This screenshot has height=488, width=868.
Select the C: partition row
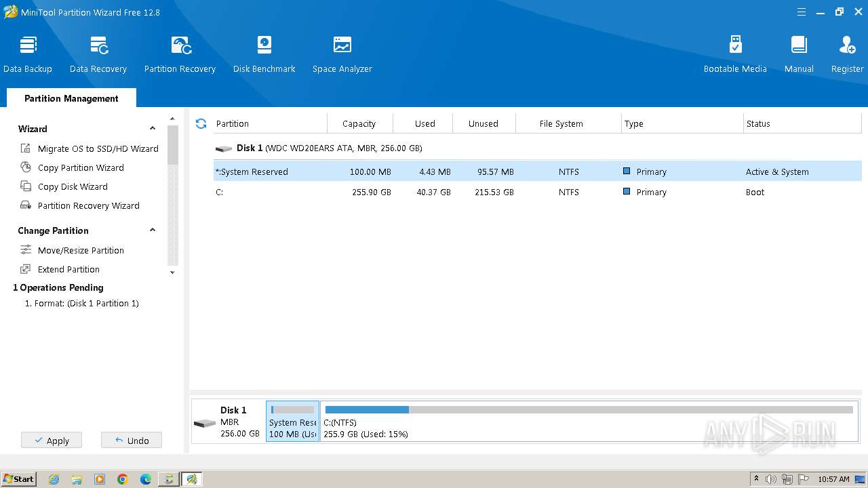(x=537, y=192)
